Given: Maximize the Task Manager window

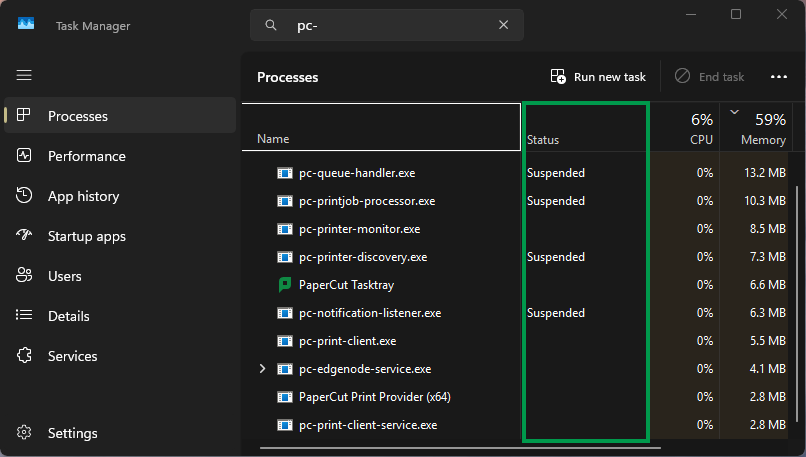Looking at the screenshot, I should point(736,14).
